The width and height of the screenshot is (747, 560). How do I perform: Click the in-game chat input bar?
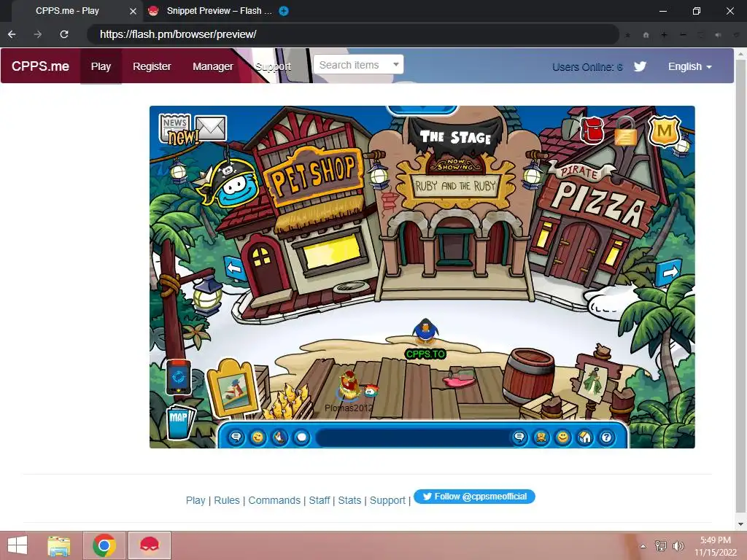(x=412, y=437)
